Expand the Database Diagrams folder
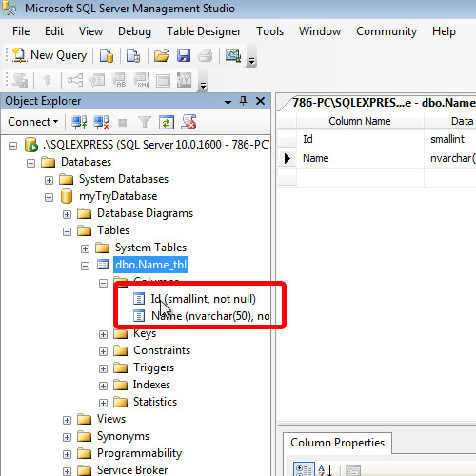 [x=67, y=215]
